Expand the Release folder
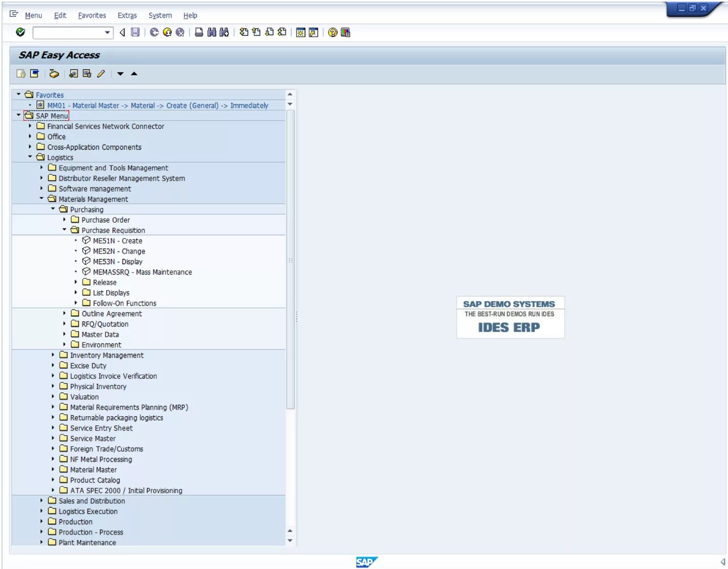 76,282
